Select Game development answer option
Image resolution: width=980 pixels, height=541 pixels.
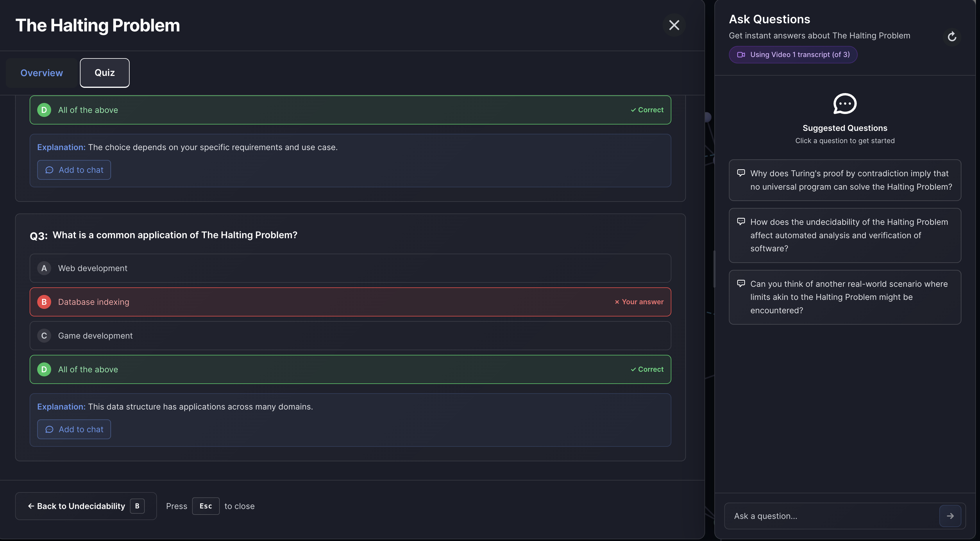(x=350, y=336)
